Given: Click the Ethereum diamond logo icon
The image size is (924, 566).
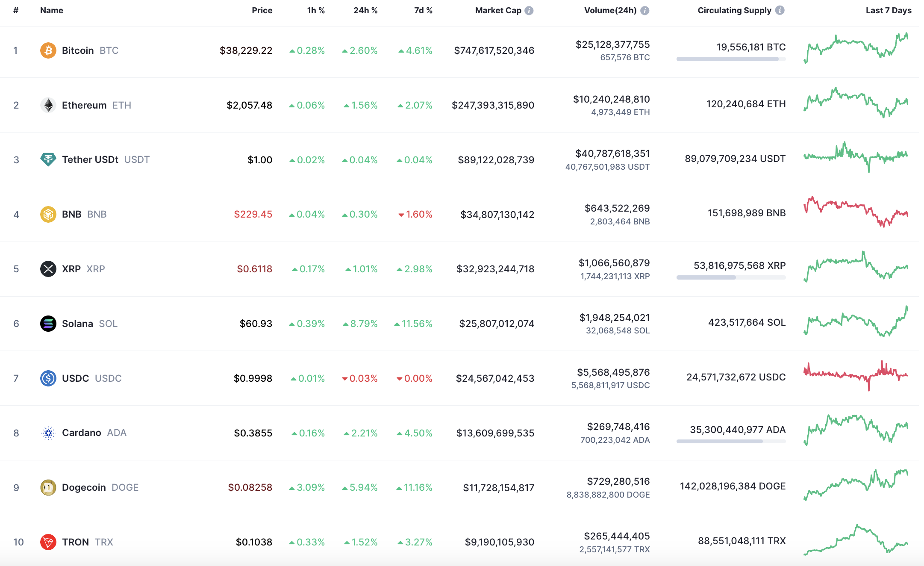Looking at the screenshot, I should (48, 105).
